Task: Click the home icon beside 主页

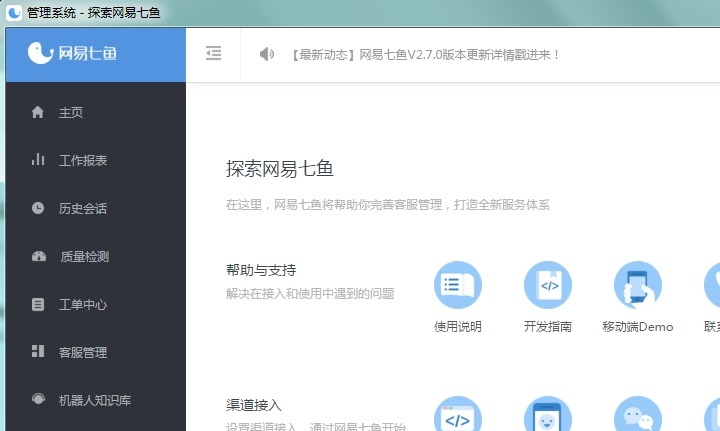Action: [x=38, y=112]
